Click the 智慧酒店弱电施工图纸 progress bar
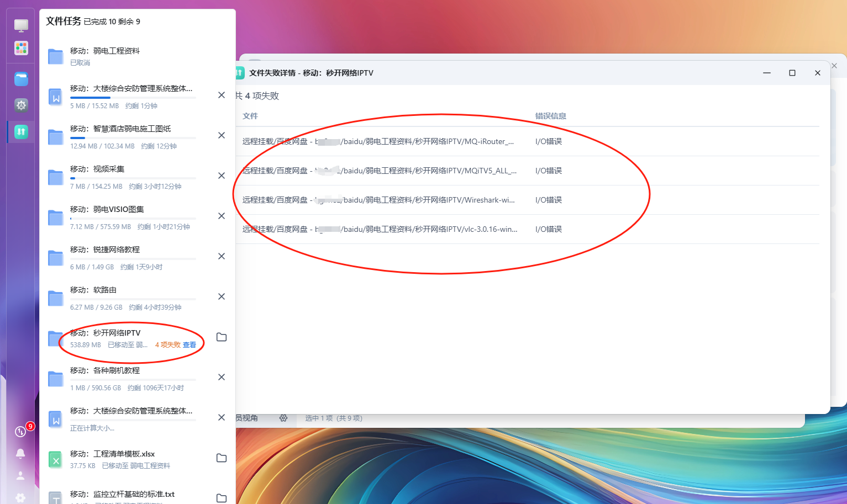The width and height of the screenshot is (847, 504). (x=133, y=136)
